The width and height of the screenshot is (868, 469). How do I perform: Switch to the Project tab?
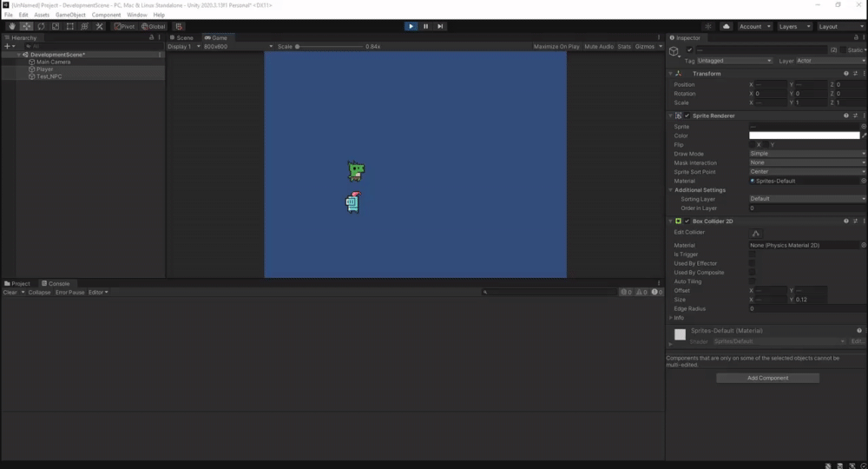[17, 283]
